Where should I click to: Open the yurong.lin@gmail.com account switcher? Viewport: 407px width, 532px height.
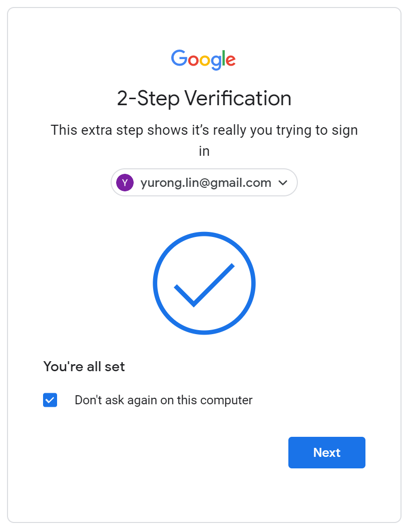[204, 182]
